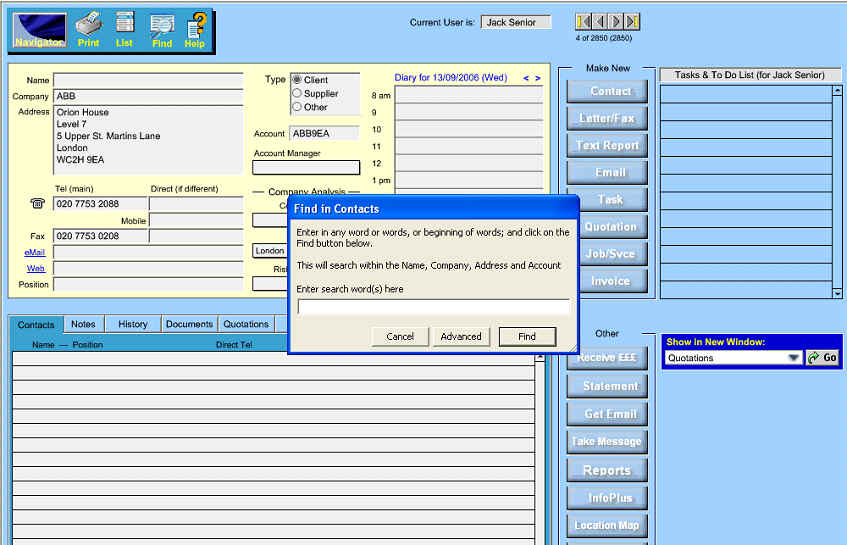The height and width of the screenshot is (545, 847).
Task: Click the Account field ABB9EA
Action: tap(324, 133)
